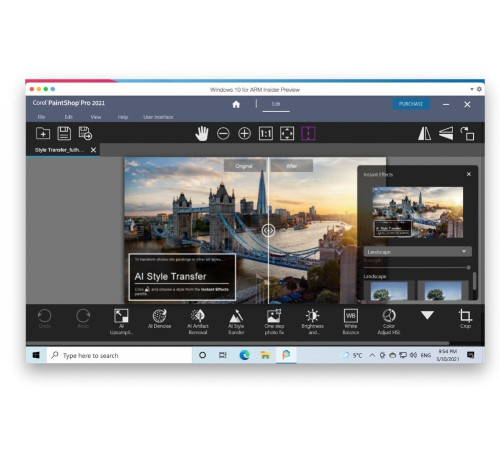Image resolution: width=500 pixels, height=450 pixels.
Task: Switch to the Edit workspace tab
Action: click(276, 104)
